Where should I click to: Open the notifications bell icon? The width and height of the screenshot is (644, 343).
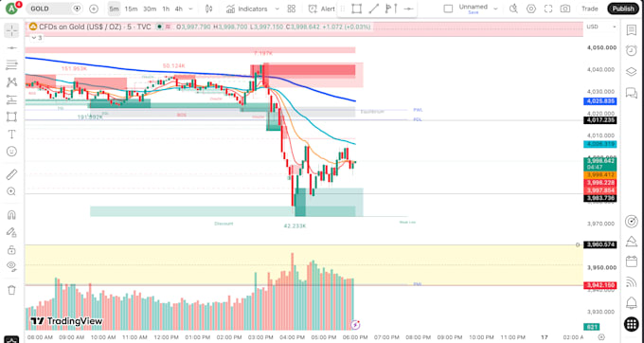click(632, 303)
